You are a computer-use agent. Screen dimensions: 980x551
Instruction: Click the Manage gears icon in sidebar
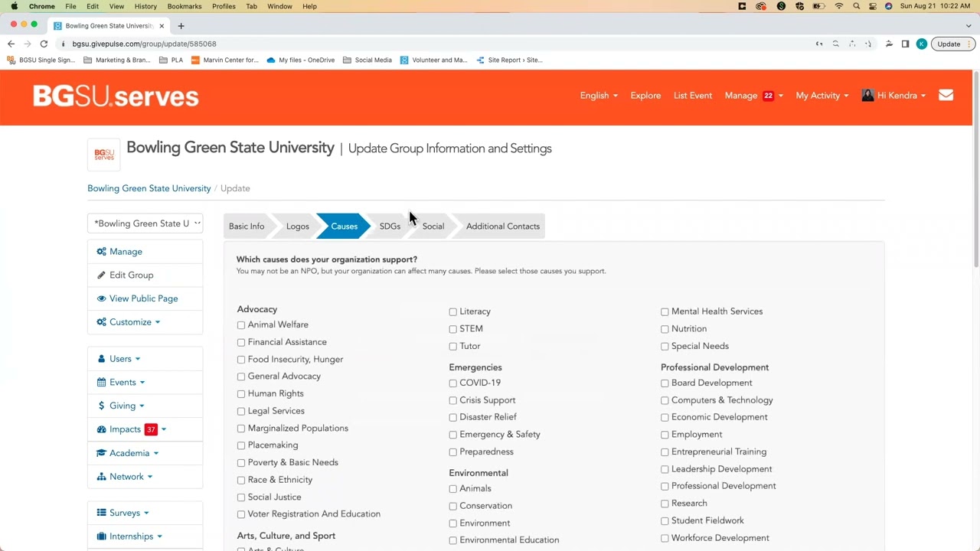pyautogui.click(x=101, y=252)
